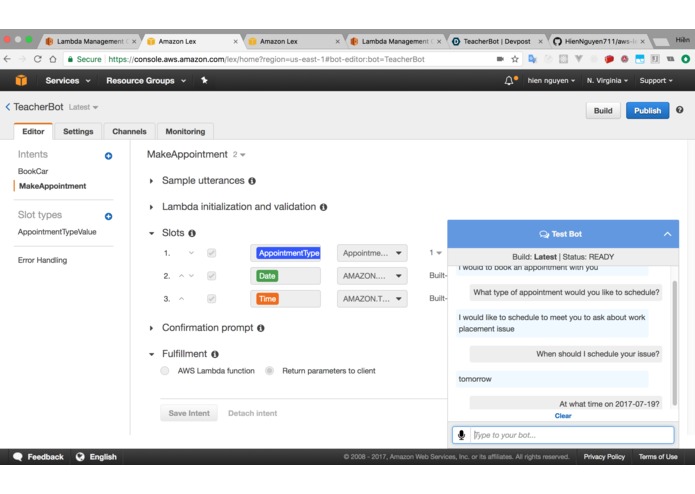Click info icon next to Fulfillment
This screenshot has width=695, height=494.
[x=215, y=354]
